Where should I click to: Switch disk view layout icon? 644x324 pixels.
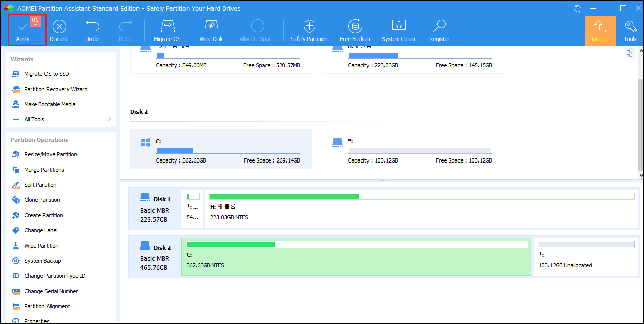click(630, 54)
